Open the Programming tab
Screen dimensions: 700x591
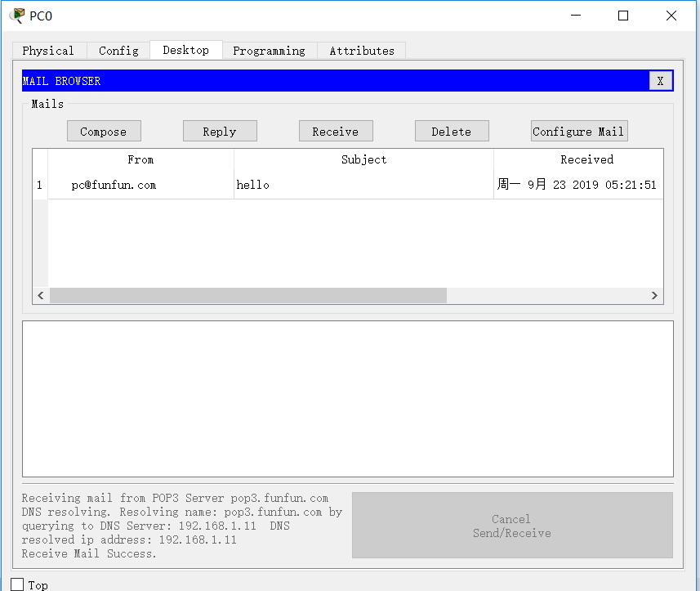point(269,51)
